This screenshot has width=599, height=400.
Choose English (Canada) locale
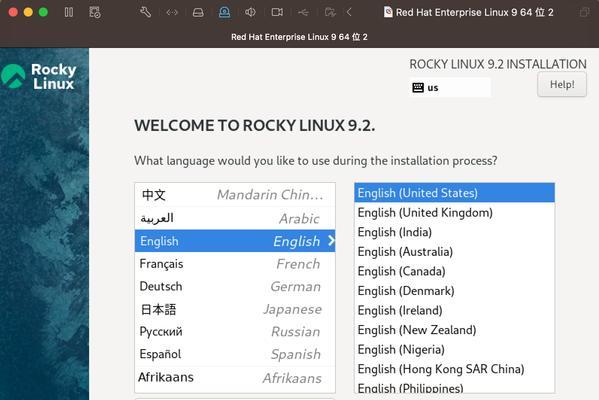pyautogui.click(x=455, y=271)
